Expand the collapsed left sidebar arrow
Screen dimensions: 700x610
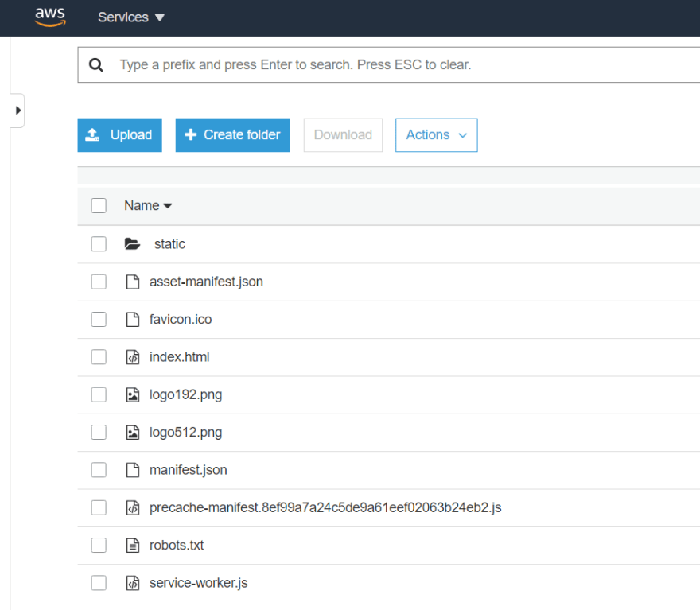tap(17, 111)
